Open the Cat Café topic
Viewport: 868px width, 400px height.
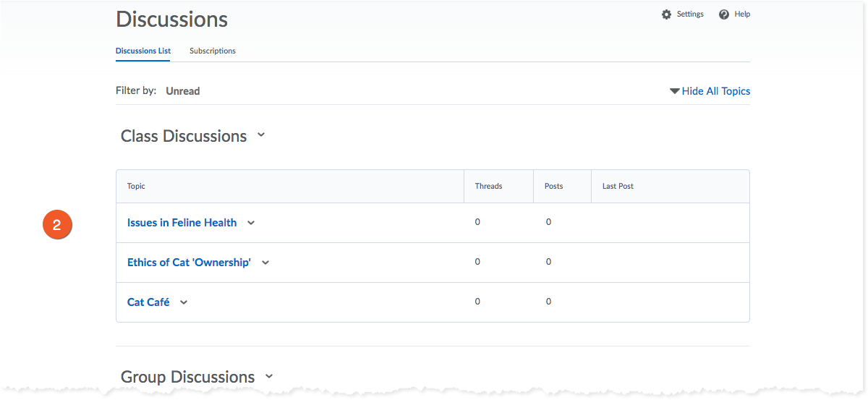pos(148,302)
